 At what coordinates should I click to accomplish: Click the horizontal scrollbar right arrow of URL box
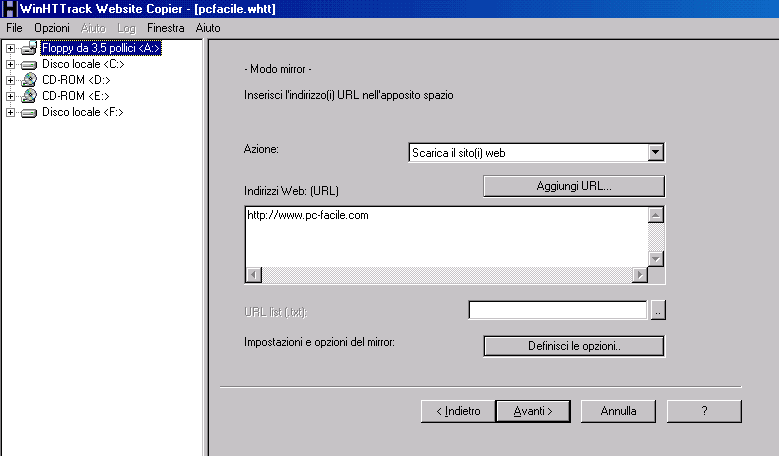coord(639,275)
